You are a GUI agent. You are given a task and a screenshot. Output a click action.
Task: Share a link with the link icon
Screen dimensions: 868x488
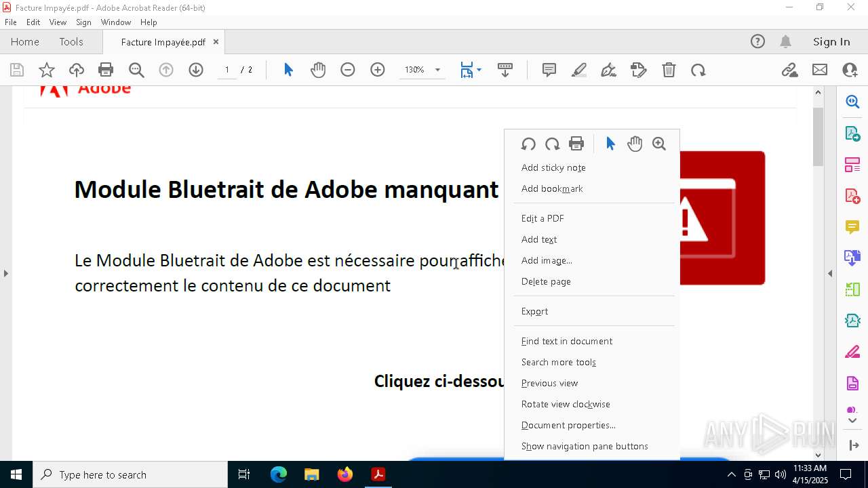click(x=790, y=70)
